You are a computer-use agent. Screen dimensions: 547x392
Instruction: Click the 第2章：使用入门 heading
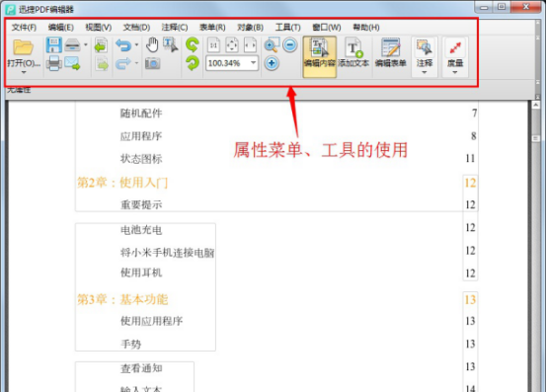point(122,183)
